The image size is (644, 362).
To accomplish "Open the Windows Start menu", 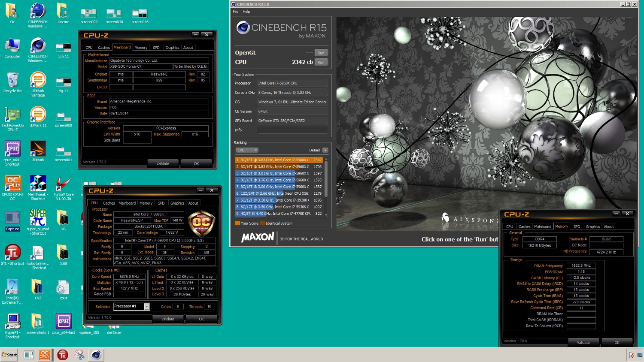I will [x=9, y=355].
